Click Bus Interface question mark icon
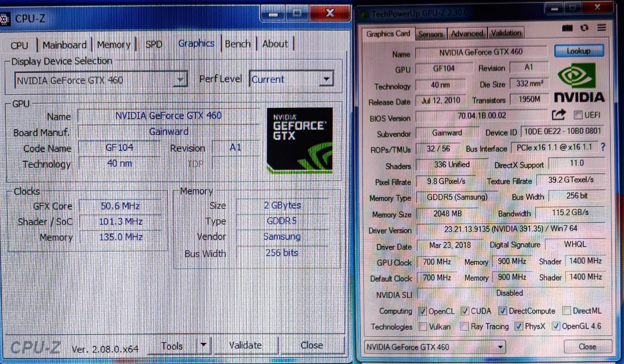Viewport: 624px width, 364px height. click(603, 147)
